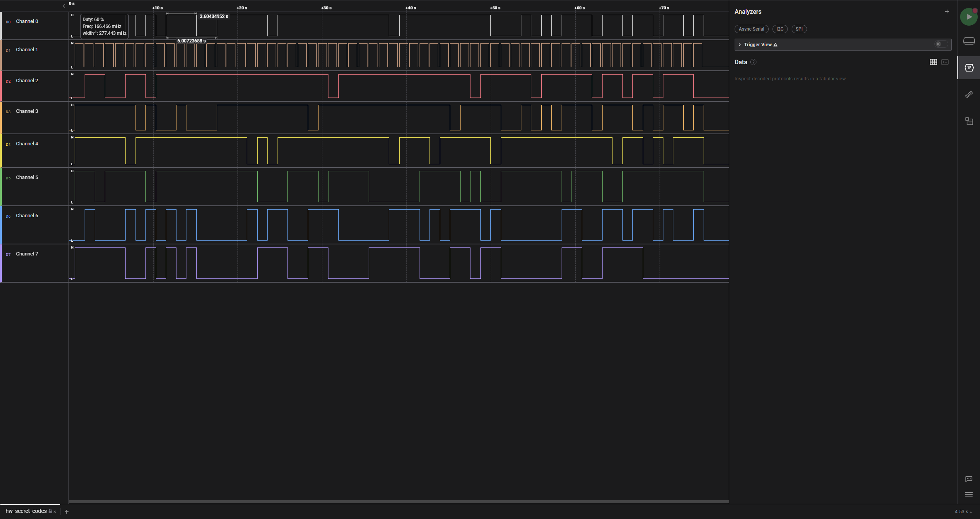This screenshot has height=519, width=980.
Task: Close the hw_secret_codes session tab
Action: coord(55,512)
